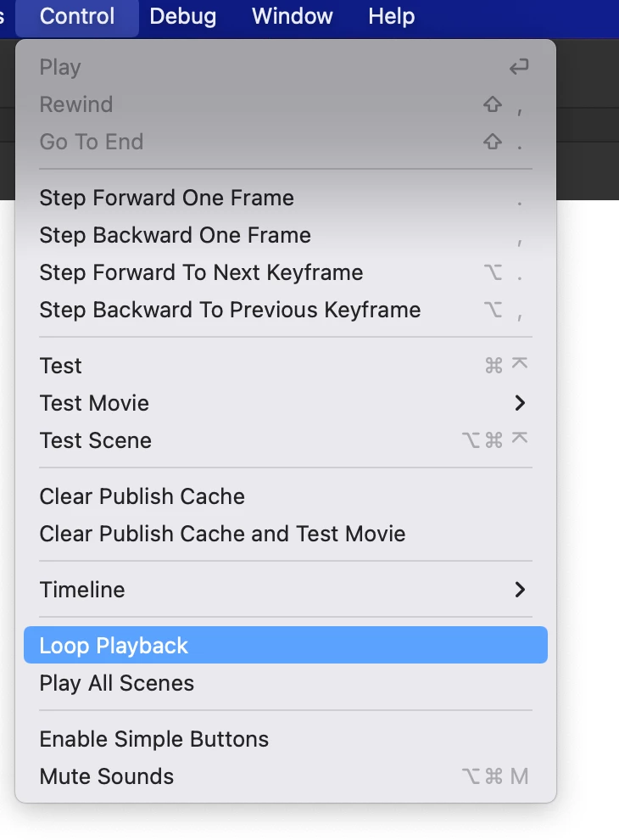
Task: Open the Help menu
Action: tap(391, 16)
